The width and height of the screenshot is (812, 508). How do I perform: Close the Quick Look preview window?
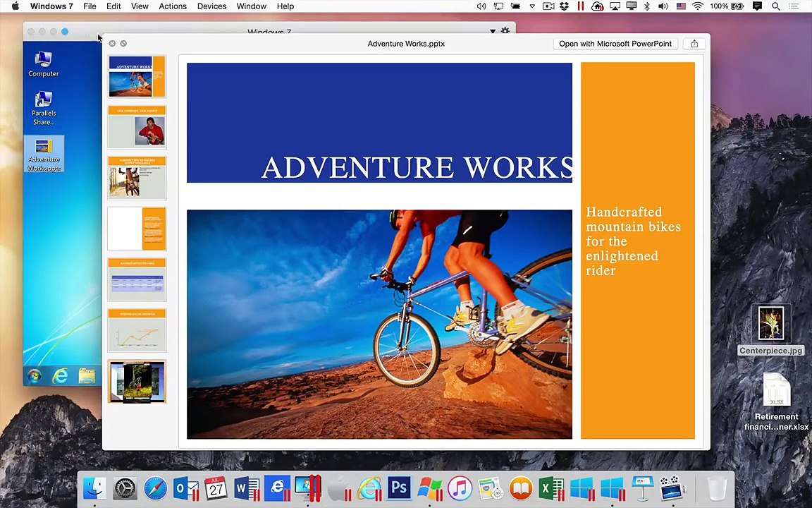point(112,44)
